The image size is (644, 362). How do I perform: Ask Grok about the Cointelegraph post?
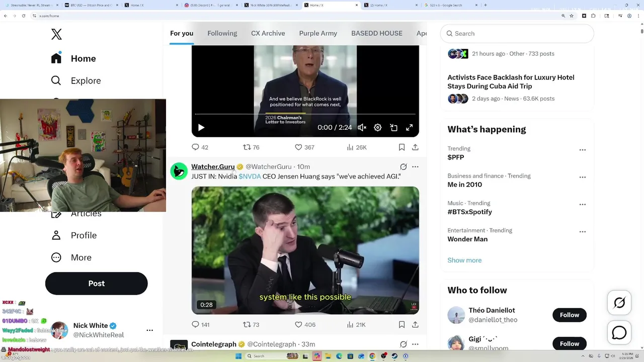(403, 344)
